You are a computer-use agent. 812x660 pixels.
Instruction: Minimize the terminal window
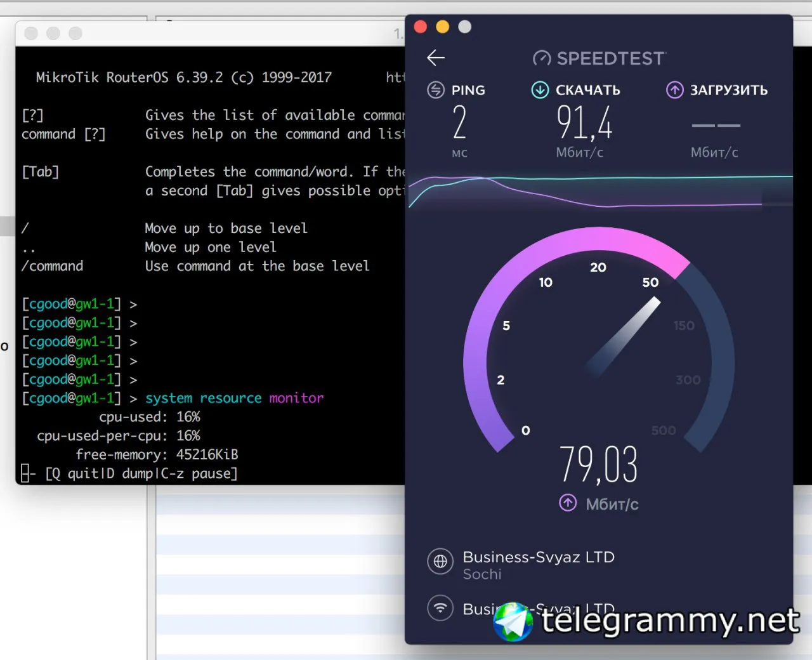click(53, 33)
